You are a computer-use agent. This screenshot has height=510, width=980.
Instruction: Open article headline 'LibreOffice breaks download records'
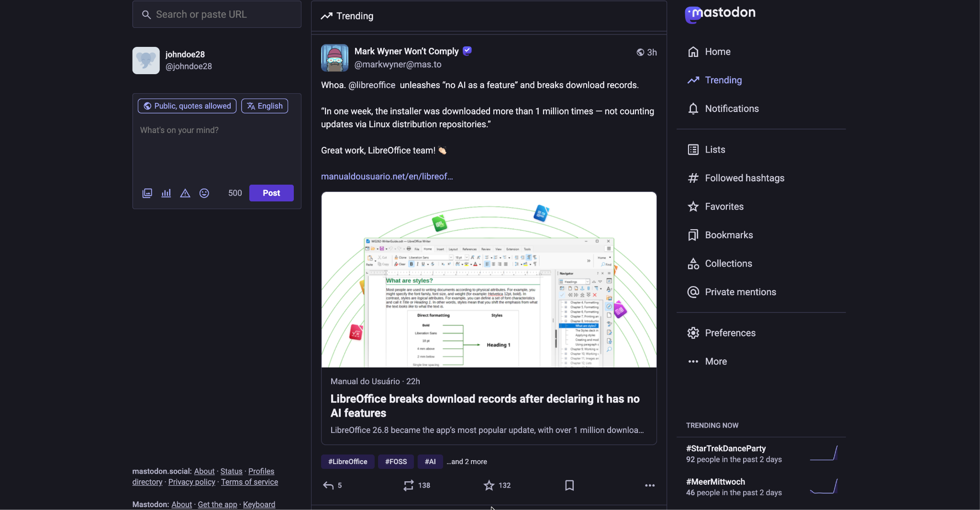pyautogui.click(x=485, y=406)
